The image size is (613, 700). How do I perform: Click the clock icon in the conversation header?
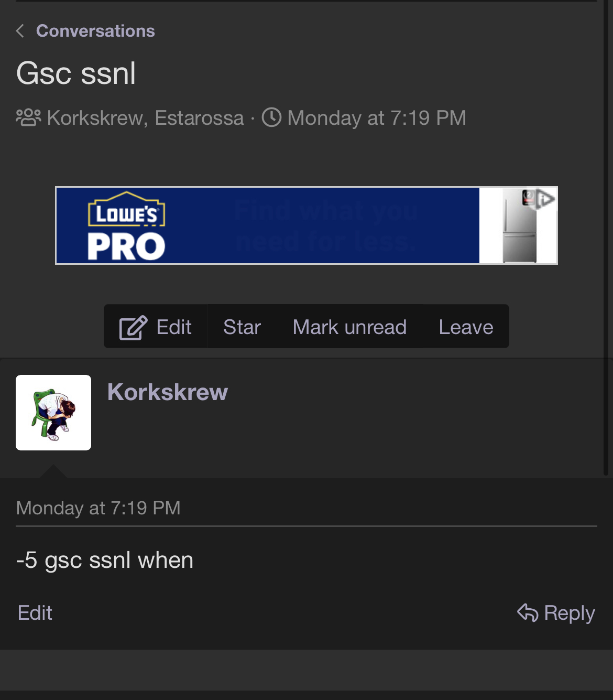tap(271, 117)
